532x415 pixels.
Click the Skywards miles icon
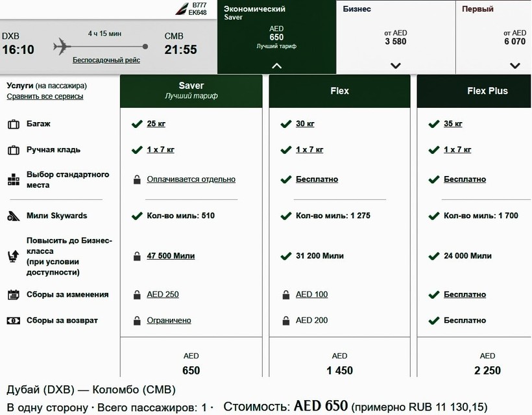coord(14,216)
